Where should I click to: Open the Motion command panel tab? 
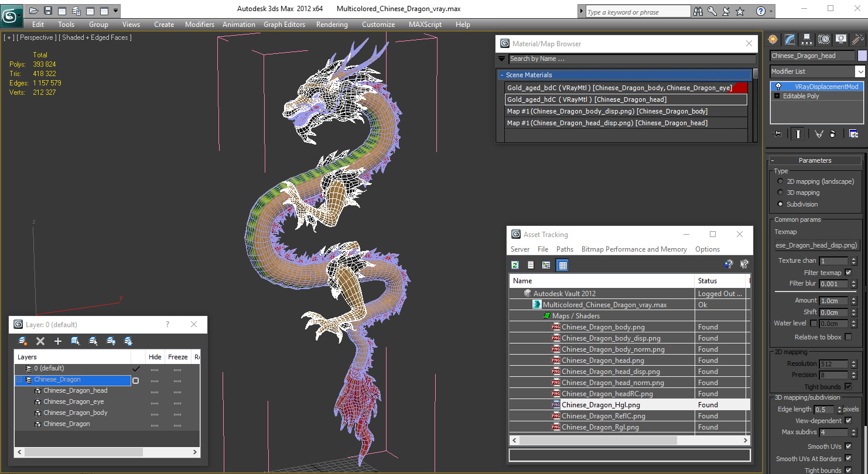coord(824,39)
